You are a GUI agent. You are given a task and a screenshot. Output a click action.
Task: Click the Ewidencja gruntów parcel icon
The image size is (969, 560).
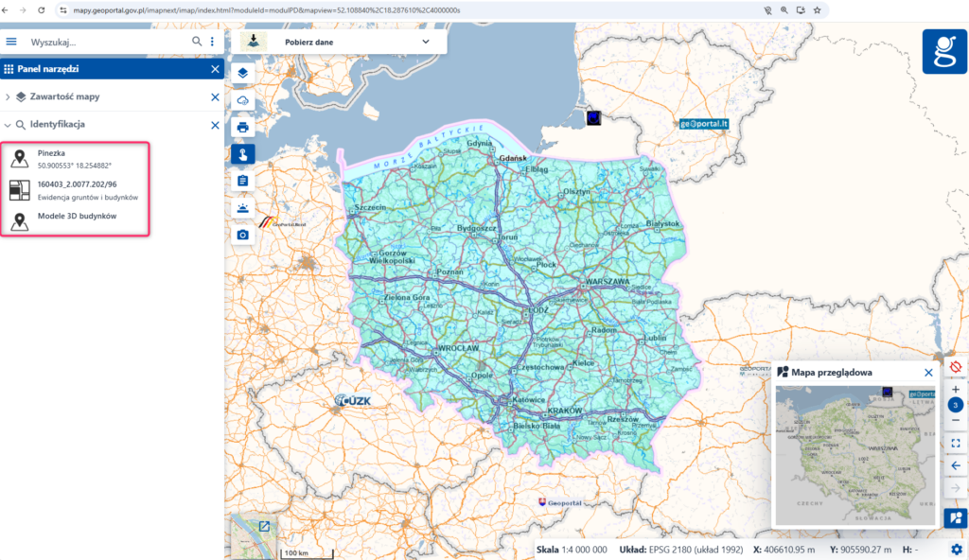click(x=20, y=190)
